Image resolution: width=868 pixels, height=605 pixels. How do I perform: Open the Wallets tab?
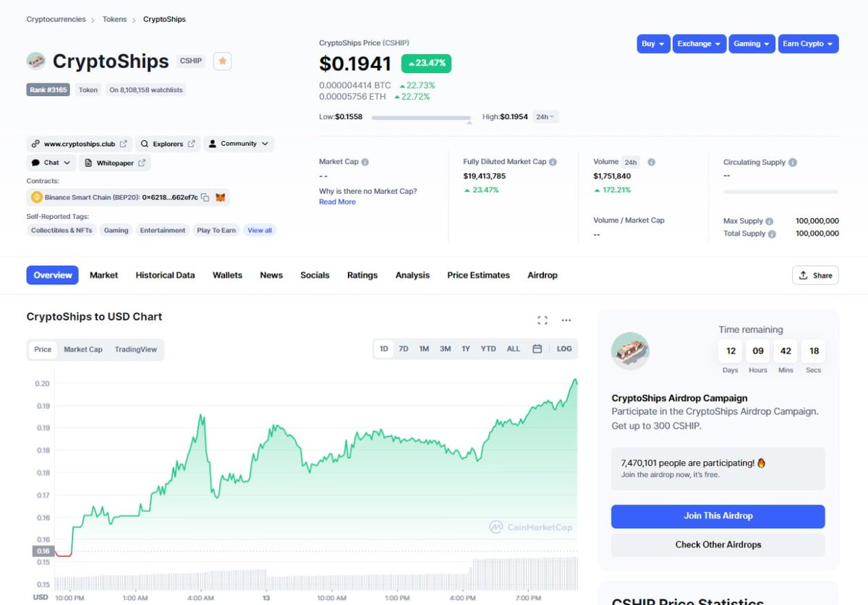(x=227, y=275)
